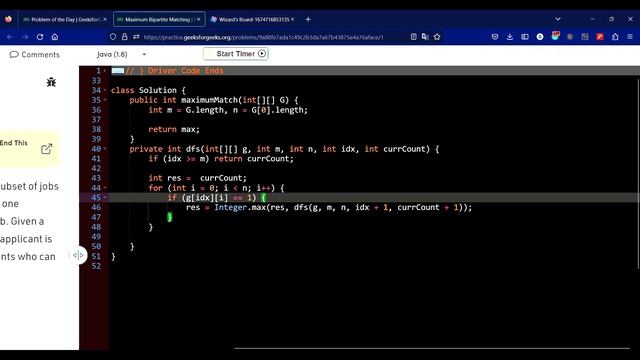
Task: Bookmark this page with the star
Action: 437,37
